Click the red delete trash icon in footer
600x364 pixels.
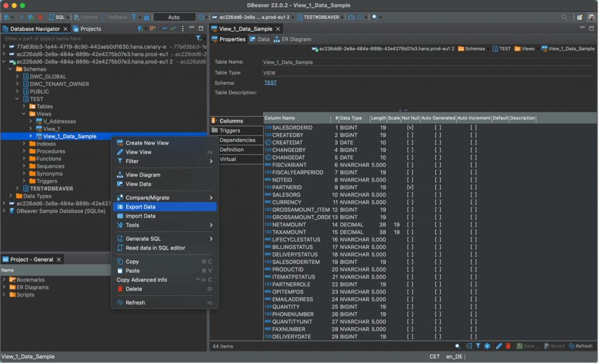[x=508, y=346]
